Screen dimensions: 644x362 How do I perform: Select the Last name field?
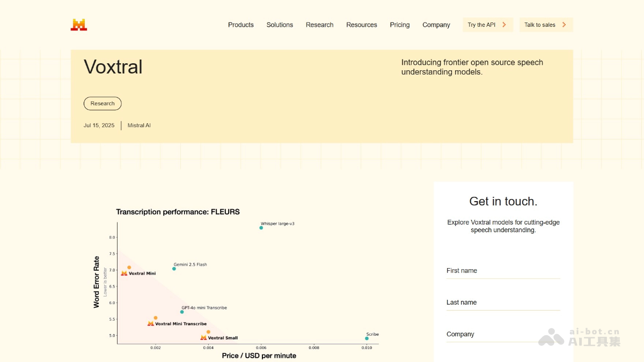503,303
